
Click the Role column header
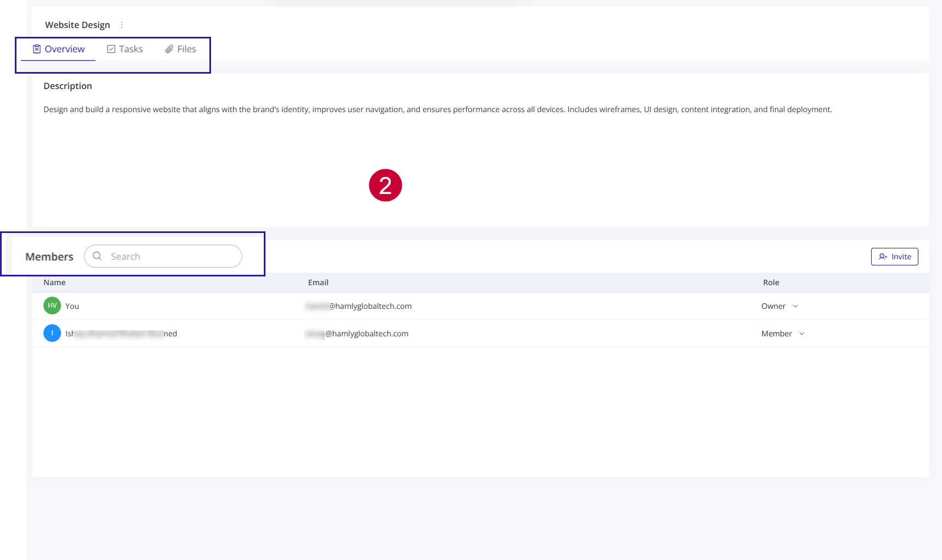coord(771,282)
